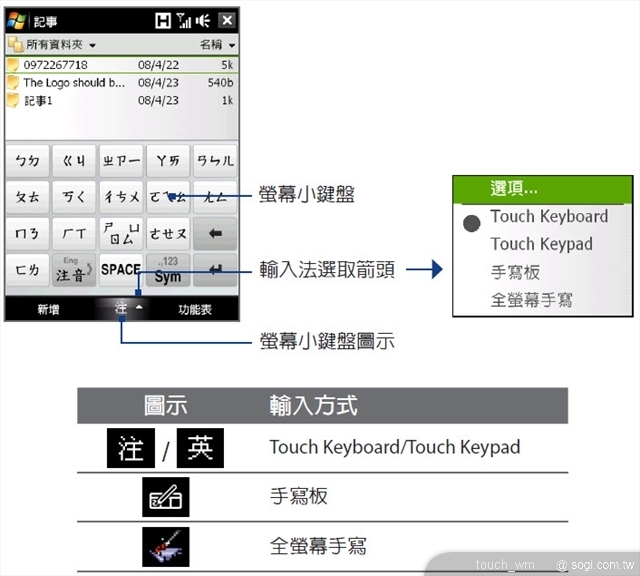Tap the 注 on-screen keyboard icon
Image resolution: width=640 pixels, height=576 pixels.
[x=120, y=309]
